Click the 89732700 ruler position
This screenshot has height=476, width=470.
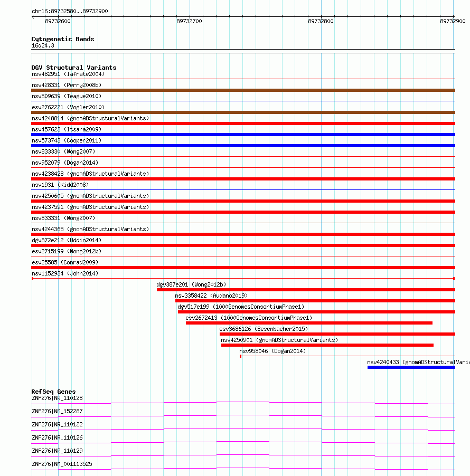189,21
